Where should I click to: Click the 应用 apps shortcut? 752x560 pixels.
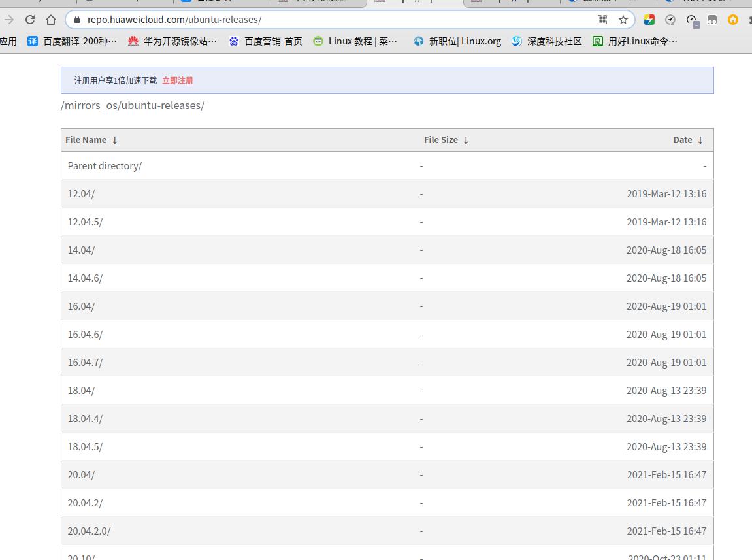(x=8, y=41)
